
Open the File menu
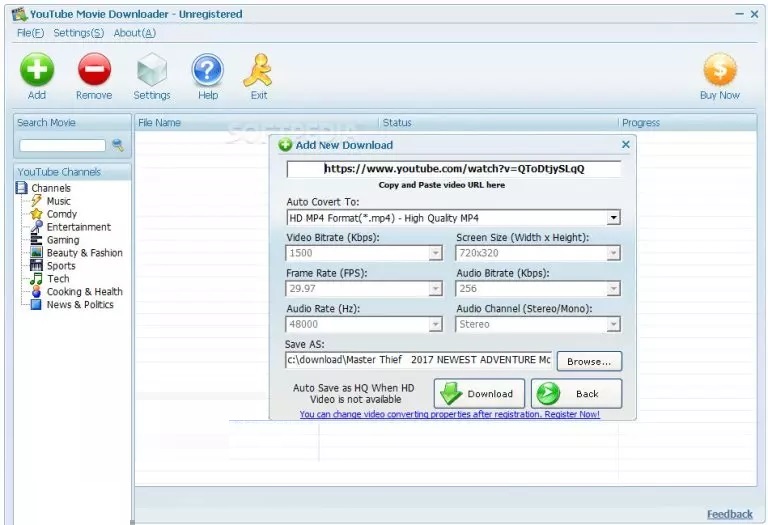coord(30,33)
